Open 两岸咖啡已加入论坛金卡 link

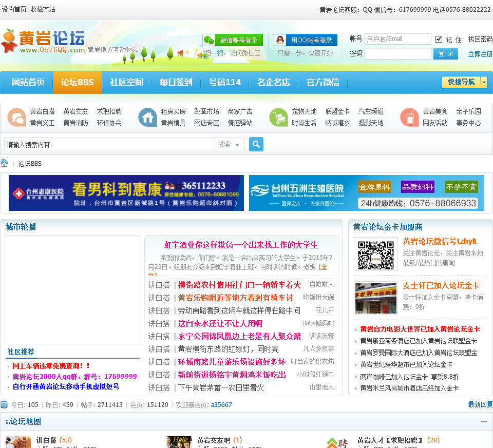pyautogui.click(x=409, y=377)
